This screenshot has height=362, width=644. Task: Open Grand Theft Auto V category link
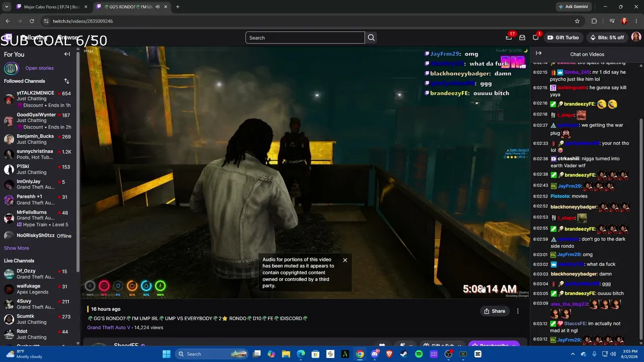coord(109,327)
